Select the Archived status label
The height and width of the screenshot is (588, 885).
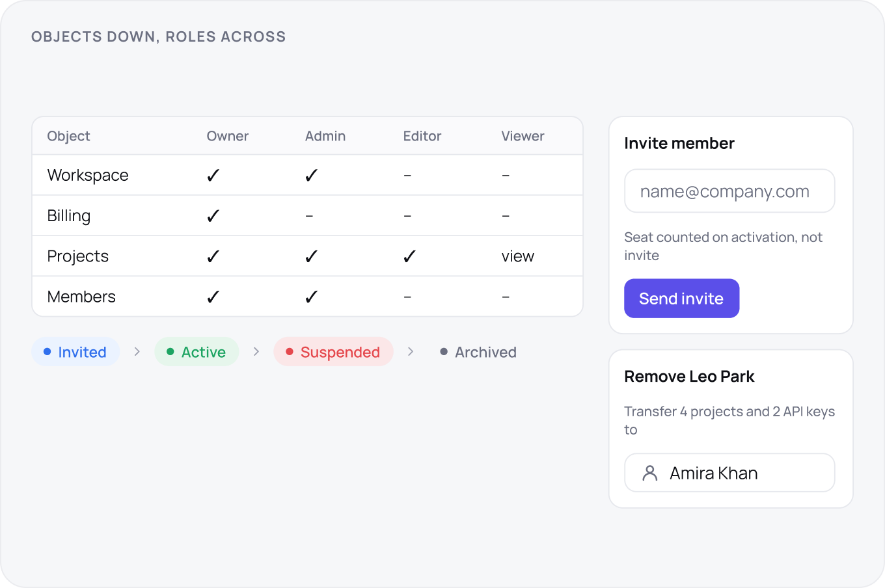[x=478, y=352]
